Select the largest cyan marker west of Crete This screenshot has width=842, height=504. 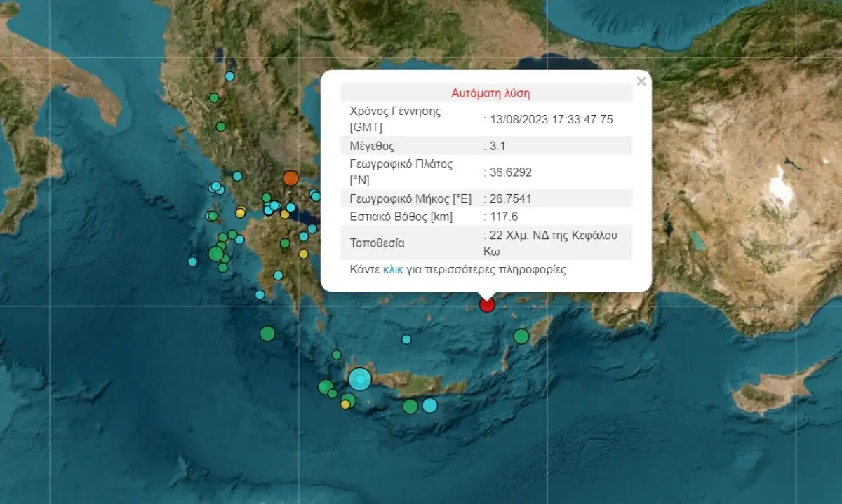(360, 379)
